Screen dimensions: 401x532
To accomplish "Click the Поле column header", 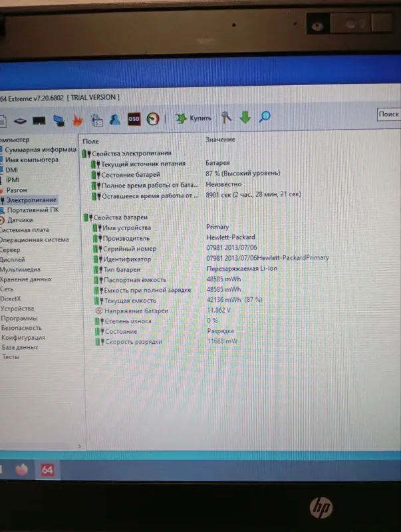I will pyautogui.click(x=90, y=142).
